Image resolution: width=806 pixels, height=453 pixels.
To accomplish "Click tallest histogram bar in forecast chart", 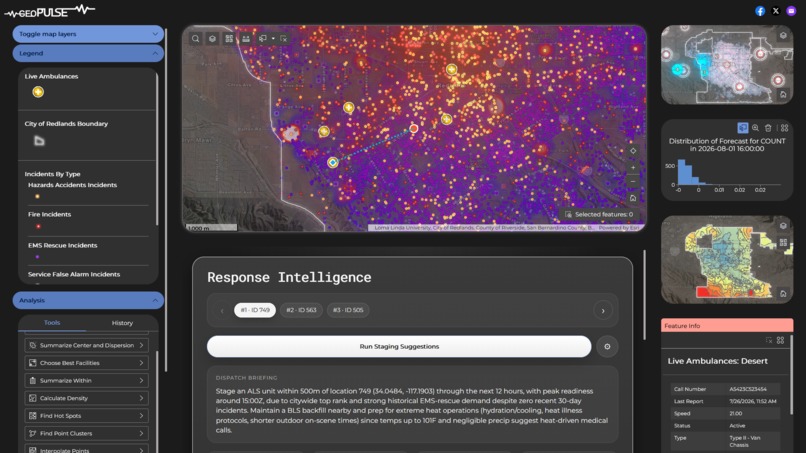I will click(x=681, y=172).
